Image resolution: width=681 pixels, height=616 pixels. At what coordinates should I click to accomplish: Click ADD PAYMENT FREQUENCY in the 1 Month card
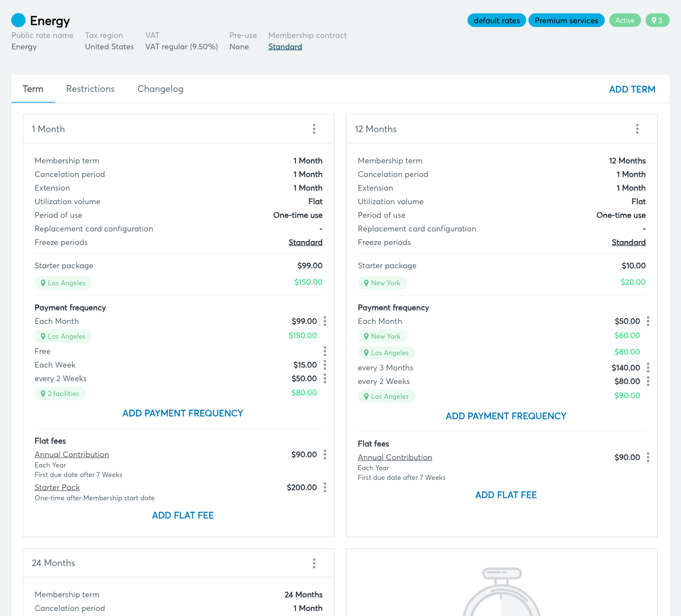[183, 414]
